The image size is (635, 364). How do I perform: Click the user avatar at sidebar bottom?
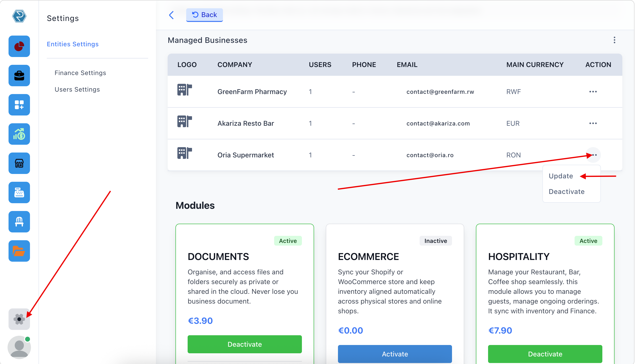point(19,347)
